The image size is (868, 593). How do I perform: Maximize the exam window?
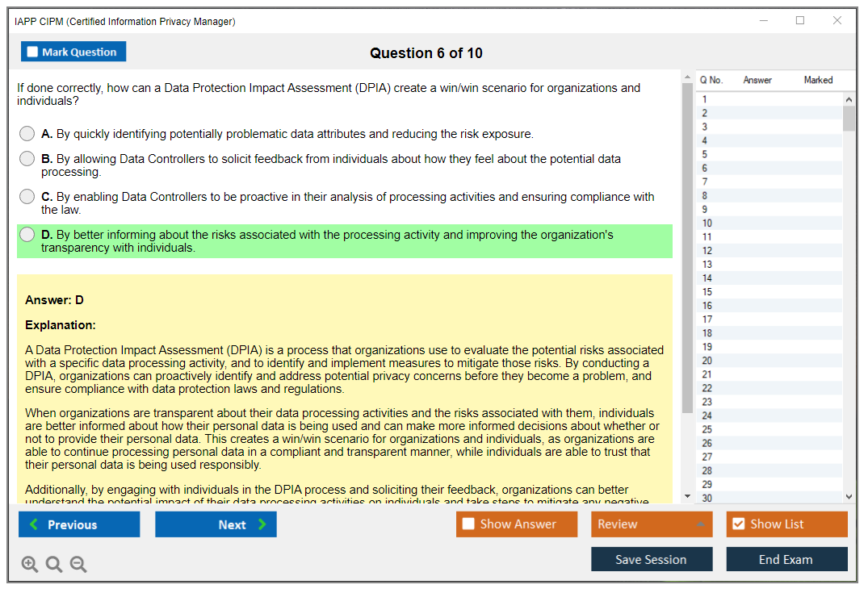[x=800, y=21]
